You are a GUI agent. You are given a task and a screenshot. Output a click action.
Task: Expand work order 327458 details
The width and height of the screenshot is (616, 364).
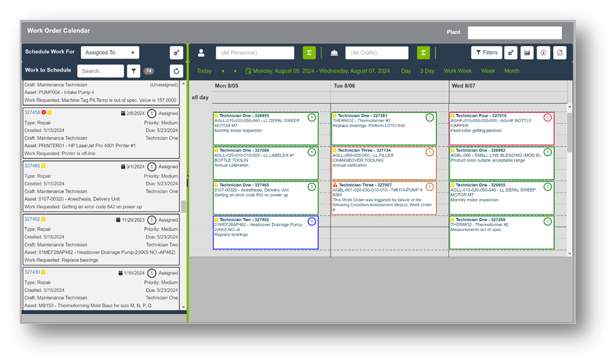pos(32,113)
